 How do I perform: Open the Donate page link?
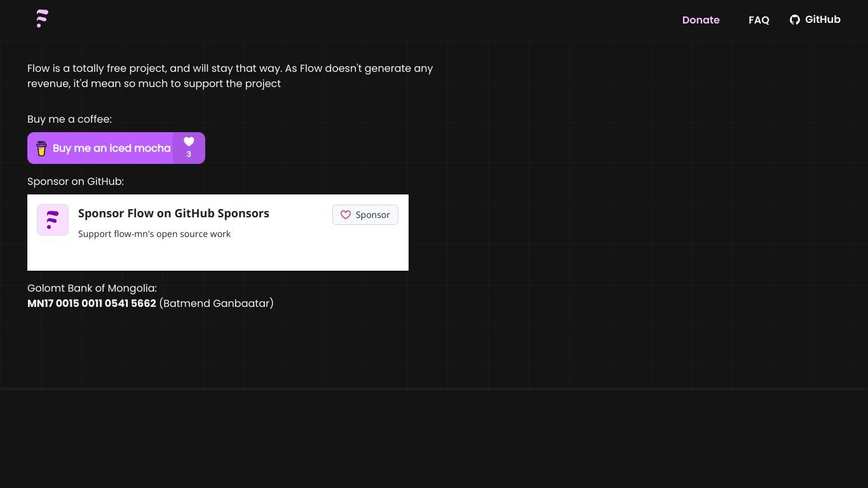click(x=701, y=20)
